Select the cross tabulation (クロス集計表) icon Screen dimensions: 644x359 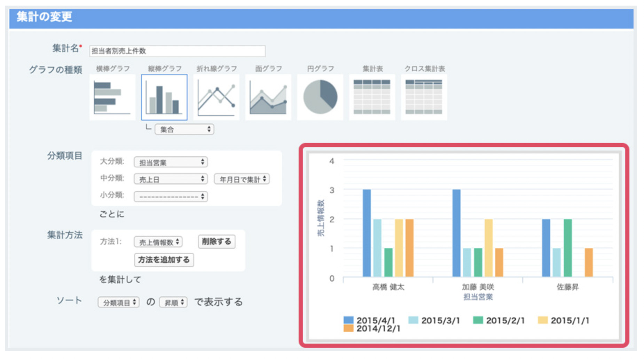click(424, 97)
